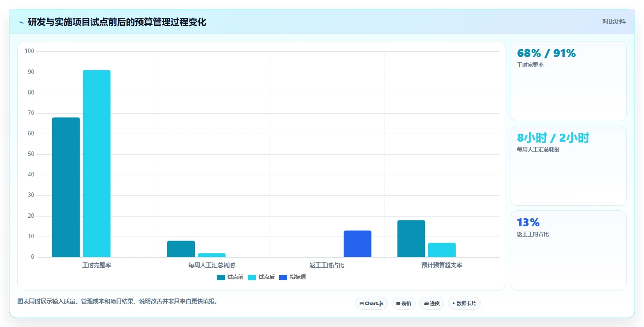Toggle the 指标值 legend series
This screenshot has width=644, height=327.
[x=293, y=277]
